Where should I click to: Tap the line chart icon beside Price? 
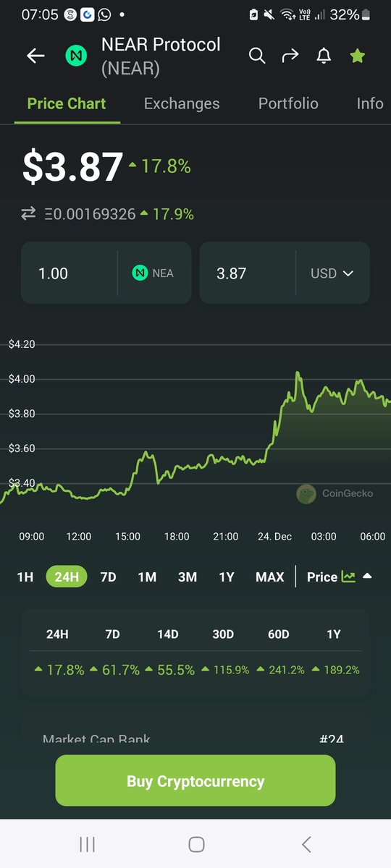[x=348, y=576]
